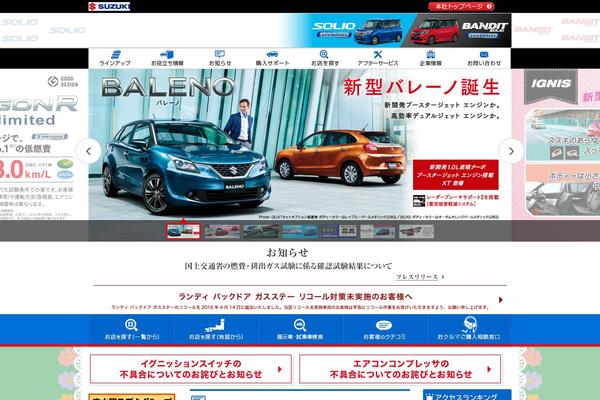This screenshot has height=400, width=600.
Task: Select the fifth carousel thumbnail
Action: coord(339,231)
